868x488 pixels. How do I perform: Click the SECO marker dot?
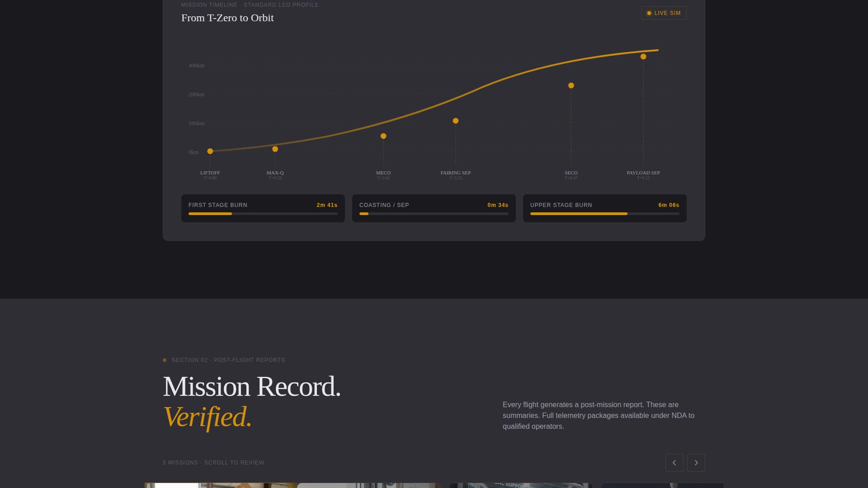coord(571,85)
